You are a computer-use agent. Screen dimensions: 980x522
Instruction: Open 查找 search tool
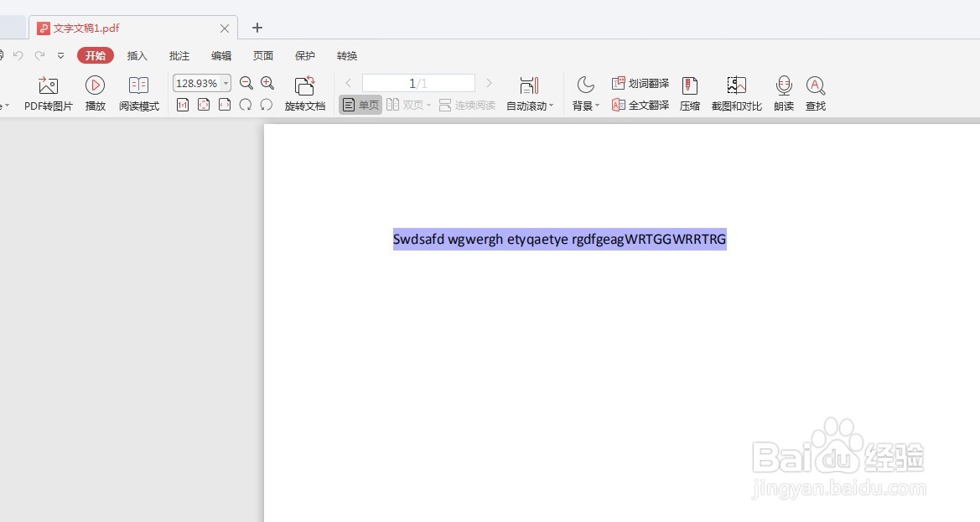pyautogui.click(x=816, y=94)
